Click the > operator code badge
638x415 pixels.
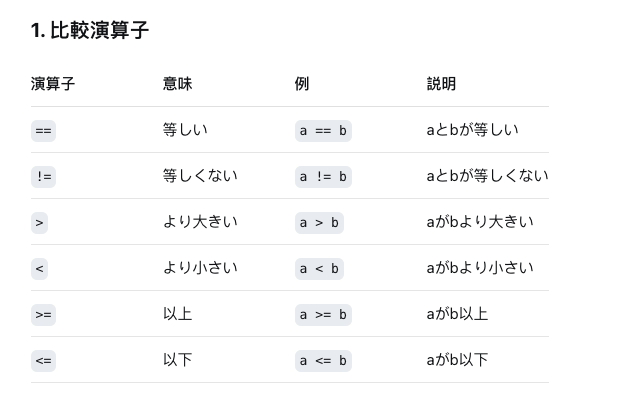(40, 223)
